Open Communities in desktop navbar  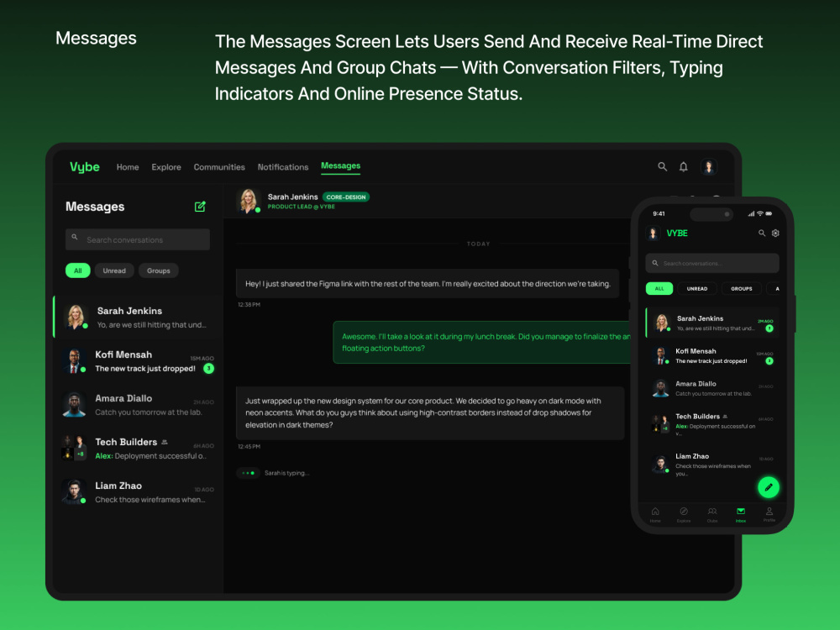pyautogui.click(x=219, y=166)
